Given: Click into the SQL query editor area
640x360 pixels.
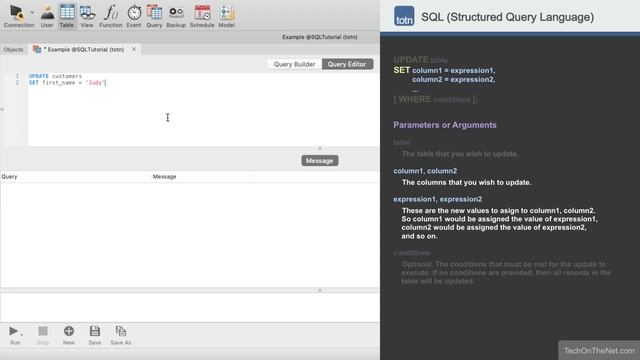Looking at the screenshot, I should tap(203, 109).
